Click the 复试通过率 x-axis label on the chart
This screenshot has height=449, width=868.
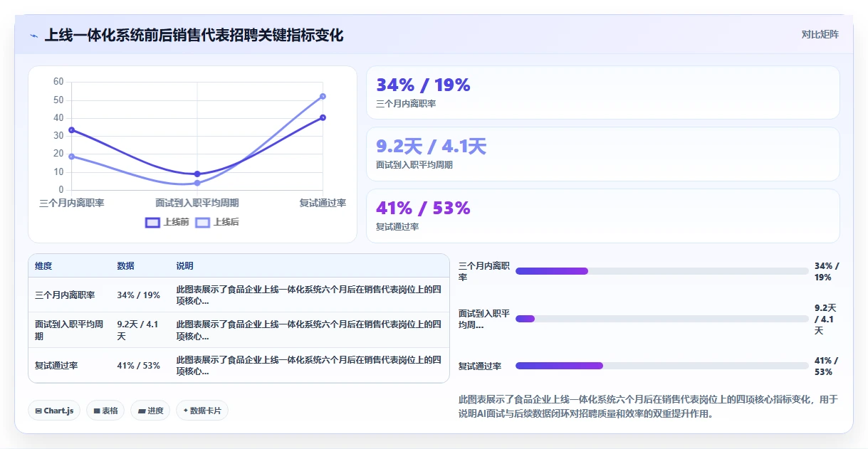point(323,203)
